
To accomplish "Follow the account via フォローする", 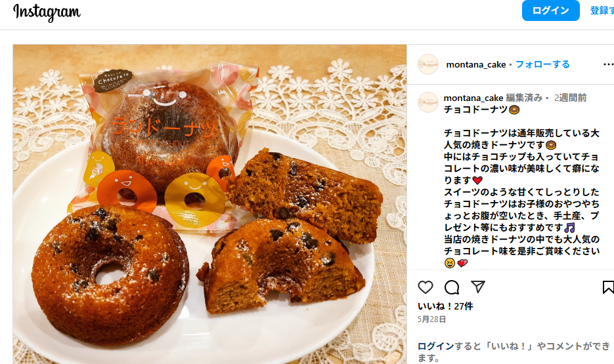I will tap(542, 64).
